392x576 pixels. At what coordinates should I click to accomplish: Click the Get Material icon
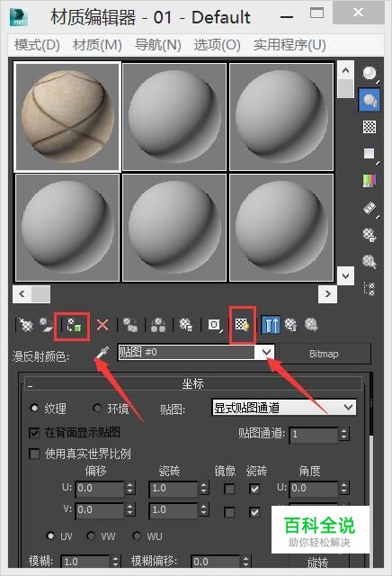click(26, 325)
